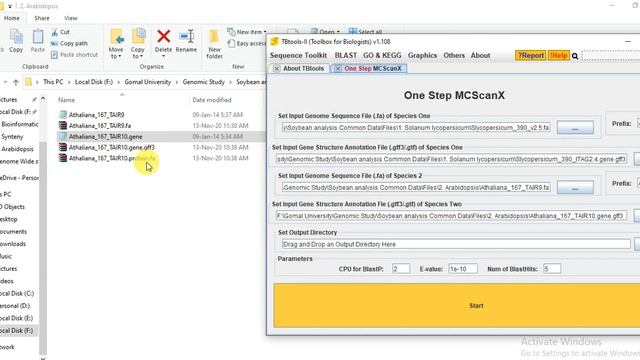Close the One Step MCScanX tab
This screenshot has height=360, width=640.
coord(338,69)
